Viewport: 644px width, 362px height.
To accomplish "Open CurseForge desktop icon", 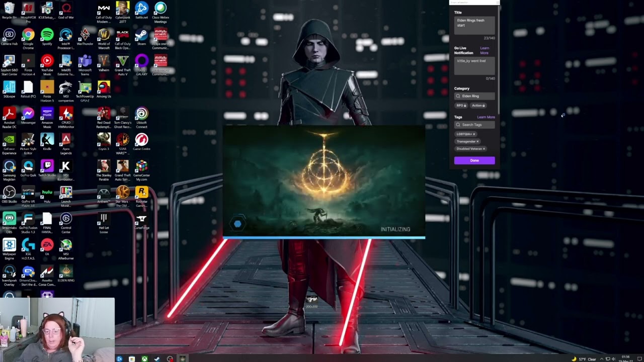I will tap(141, 221).
